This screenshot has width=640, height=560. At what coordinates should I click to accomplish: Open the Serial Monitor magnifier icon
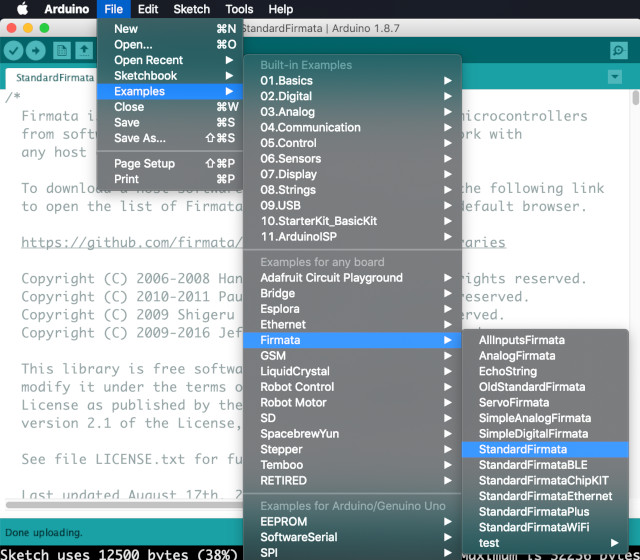click(x=618, y=51)
